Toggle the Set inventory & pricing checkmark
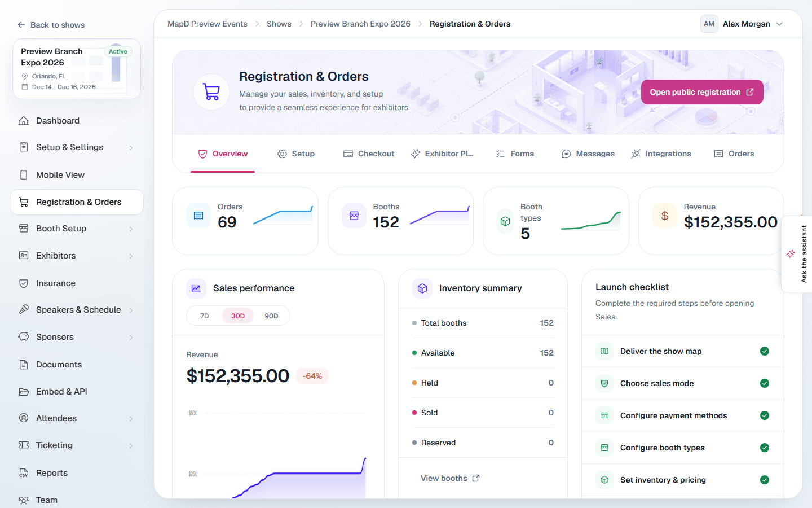812x508 pixels. pos(765,480)
